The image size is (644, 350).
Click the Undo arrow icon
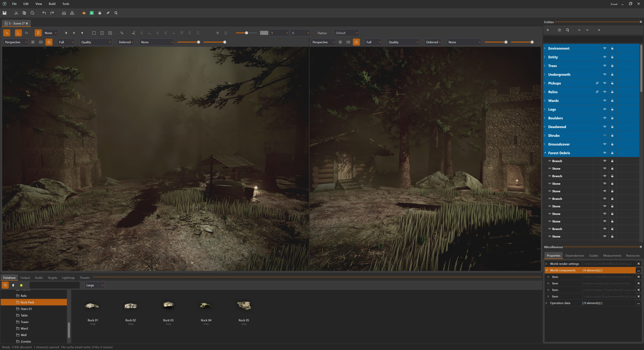pos(44,13)
